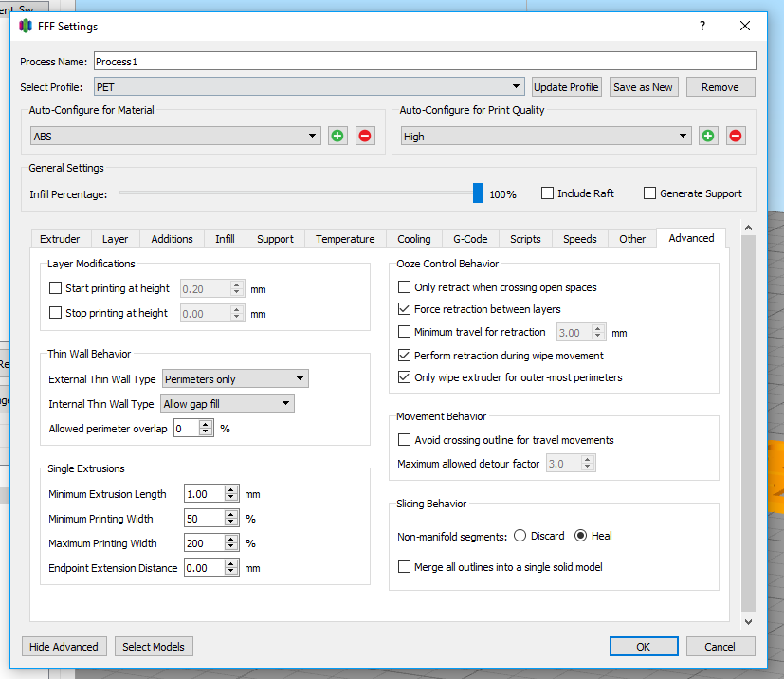Tick the Include Raft checkbox
Viewport: 784px width, 679px height.
(548, 193)
